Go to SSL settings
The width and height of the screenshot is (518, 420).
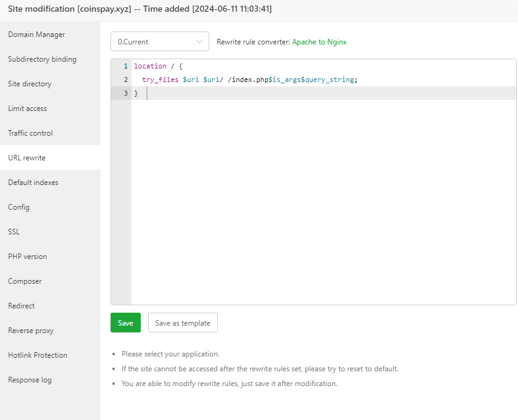click(14, 232)
